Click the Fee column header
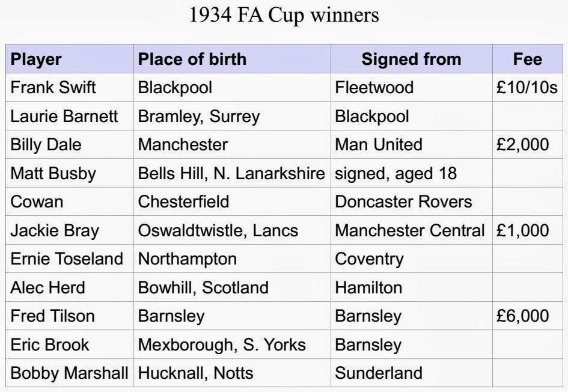 point(527,59)
